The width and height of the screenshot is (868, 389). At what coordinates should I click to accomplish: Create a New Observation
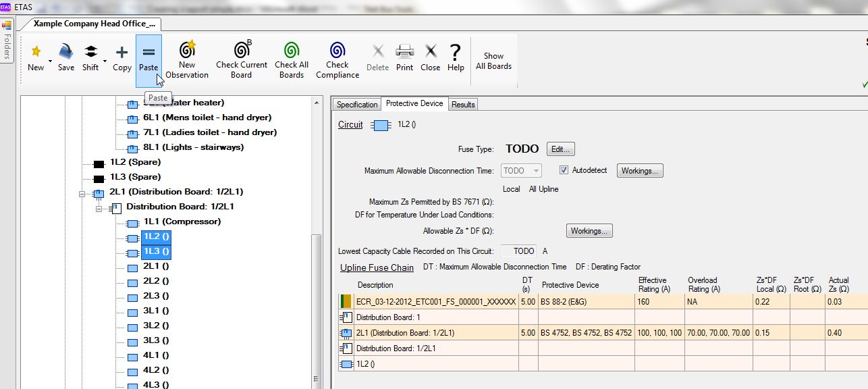click(x=187, y=60)
